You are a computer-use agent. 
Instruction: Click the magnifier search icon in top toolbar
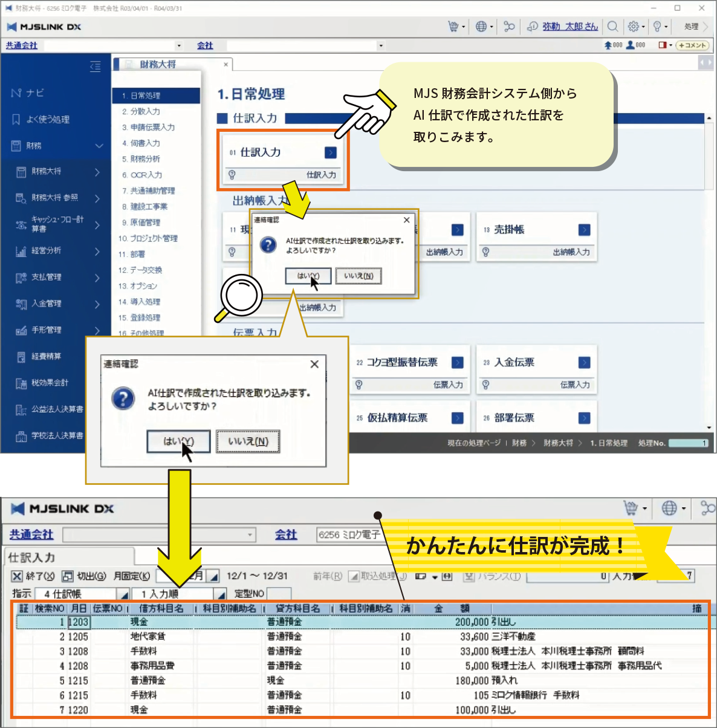click(612, 27)
